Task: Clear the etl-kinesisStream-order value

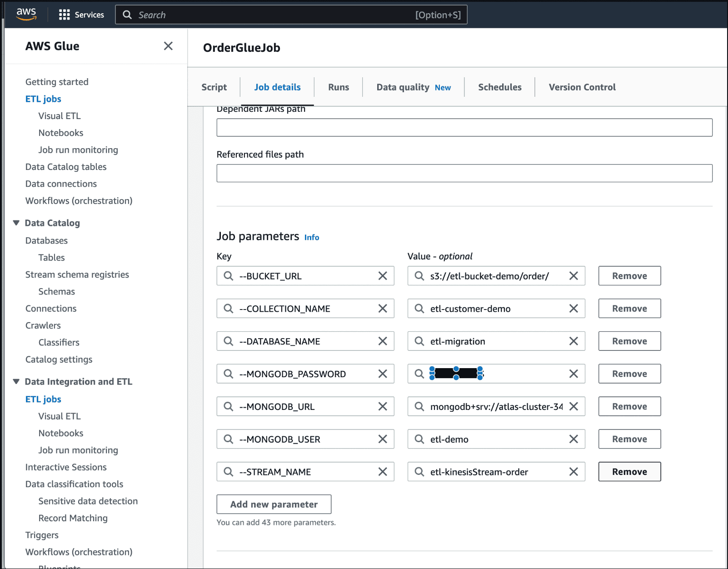Action: click(573, 472)
